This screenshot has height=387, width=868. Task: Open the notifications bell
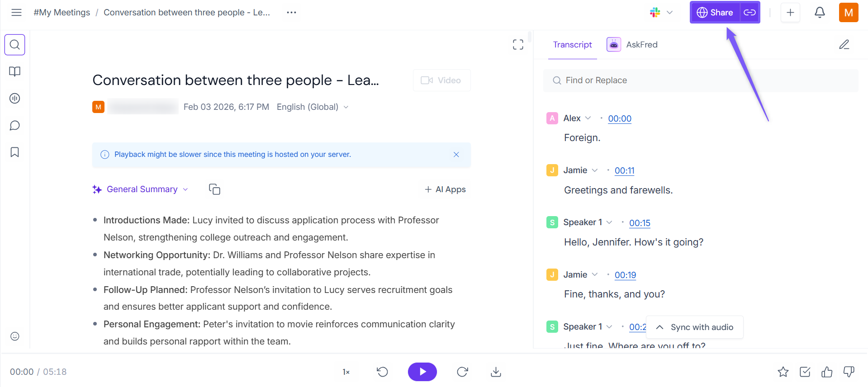(x=820, y=12)
